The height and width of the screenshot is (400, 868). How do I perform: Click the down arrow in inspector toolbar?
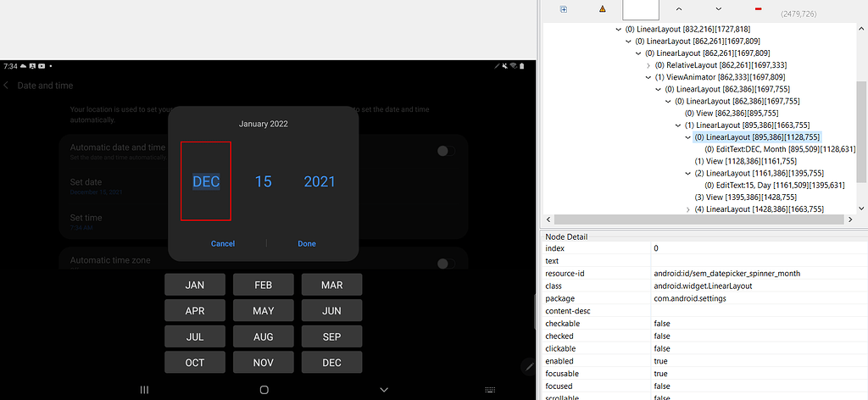[x=718, y=9]
